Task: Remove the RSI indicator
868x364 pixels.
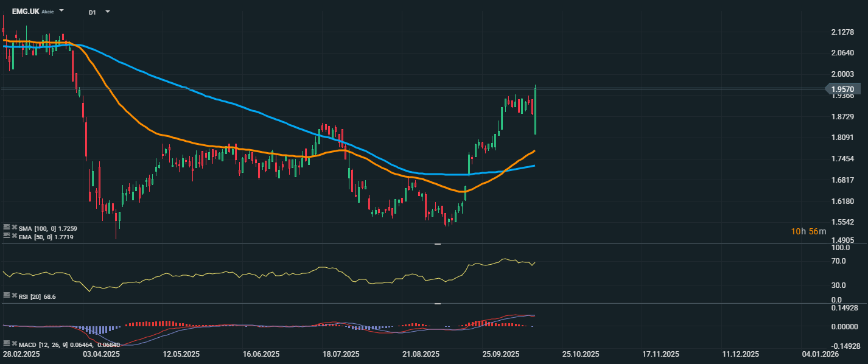Action: coord(13,296)
